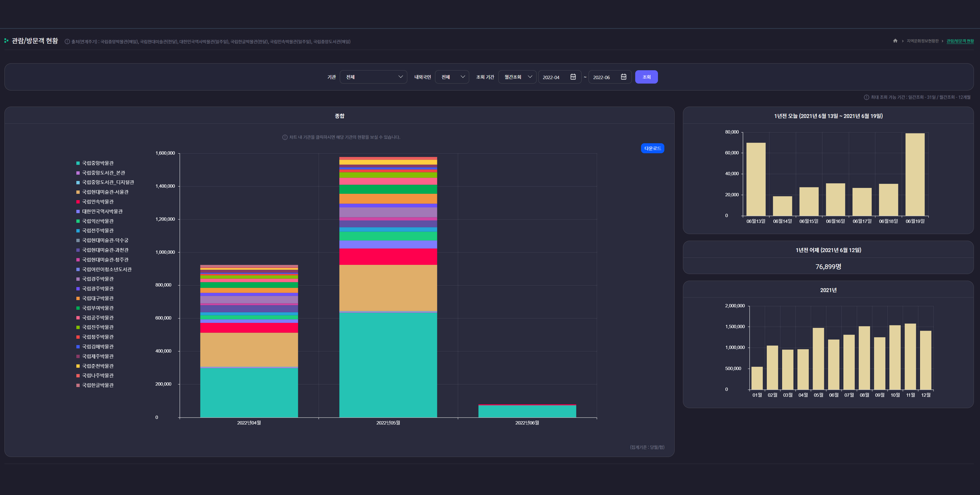Hide 국립현대미술관-과천관 series via legend
The width and height of the screenshot is (980, 495).
tap(103, 250)
